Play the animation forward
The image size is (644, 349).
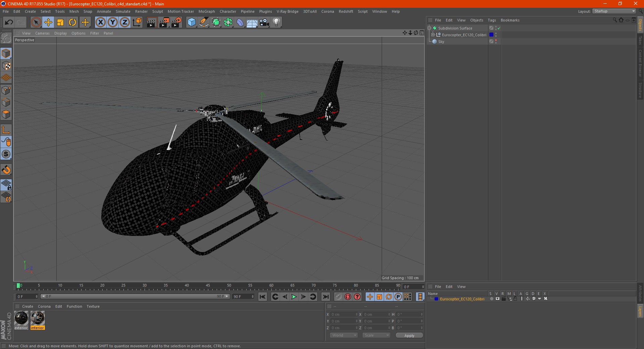coord(294,297)
